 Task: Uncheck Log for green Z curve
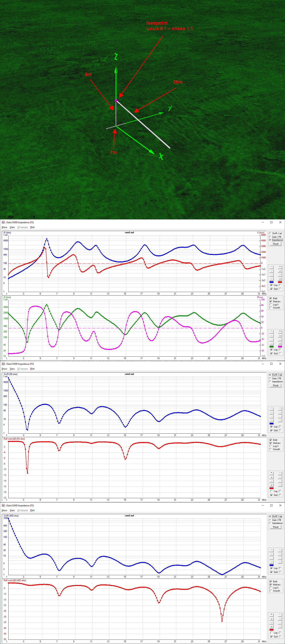(x=271, y=350)
